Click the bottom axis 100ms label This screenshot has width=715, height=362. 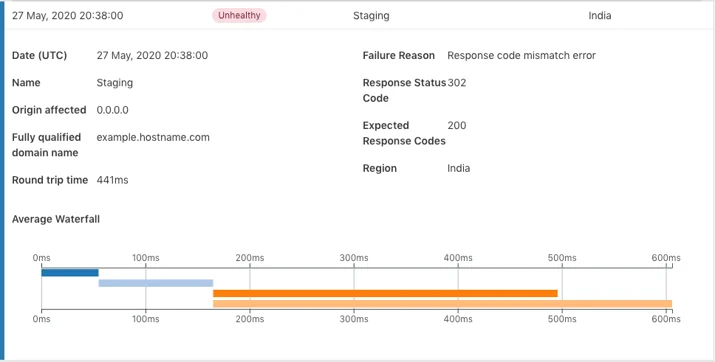[146, 319]
